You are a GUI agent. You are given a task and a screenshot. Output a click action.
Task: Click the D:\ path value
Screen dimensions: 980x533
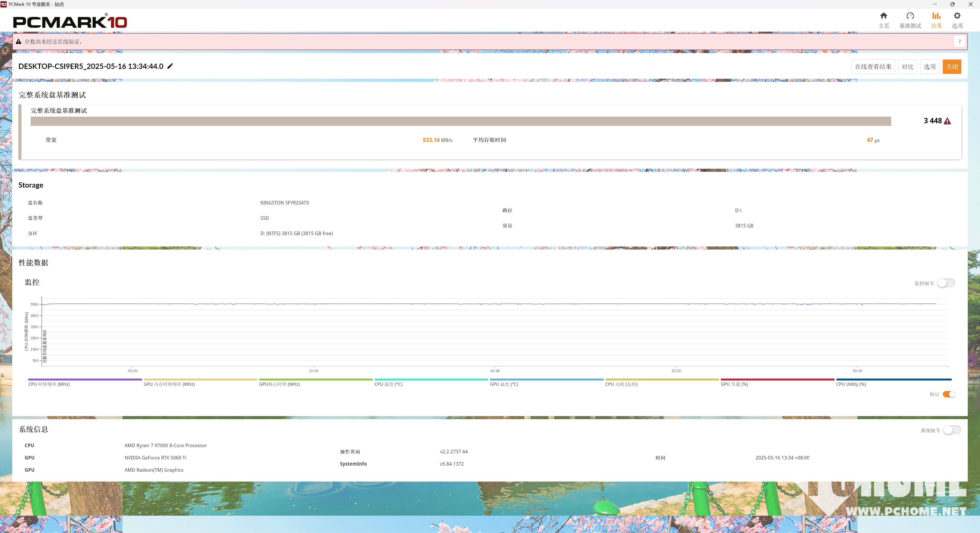[x=738, y=210]
